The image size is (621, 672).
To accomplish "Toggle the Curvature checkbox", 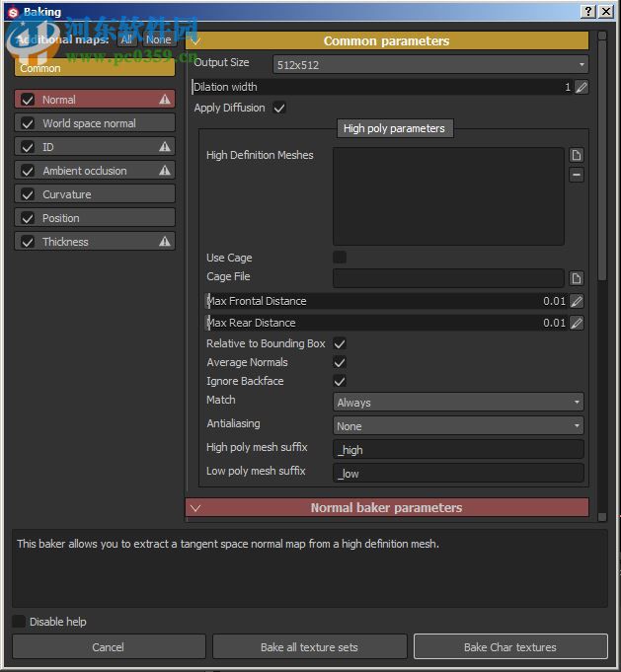I will click(x=28, y=194).
